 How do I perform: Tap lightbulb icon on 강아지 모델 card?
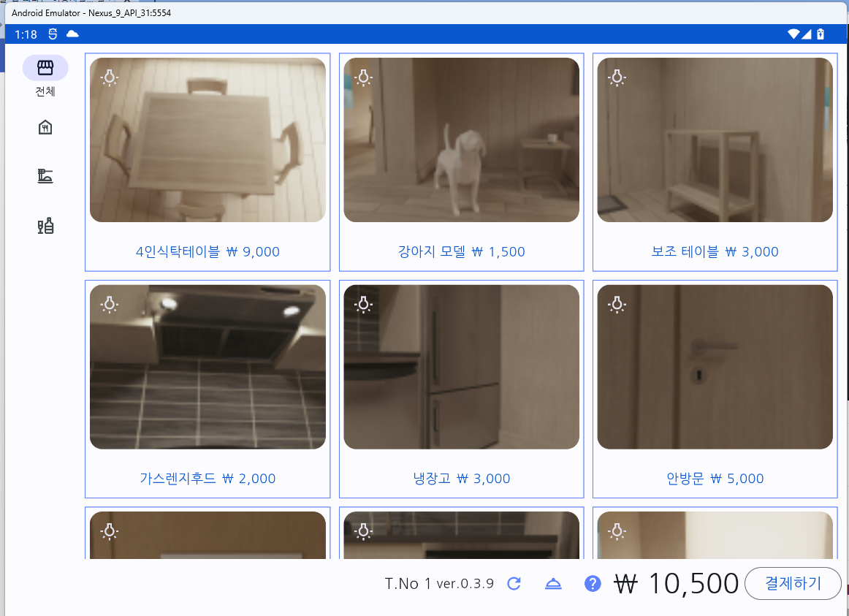[x=363, y=77]
